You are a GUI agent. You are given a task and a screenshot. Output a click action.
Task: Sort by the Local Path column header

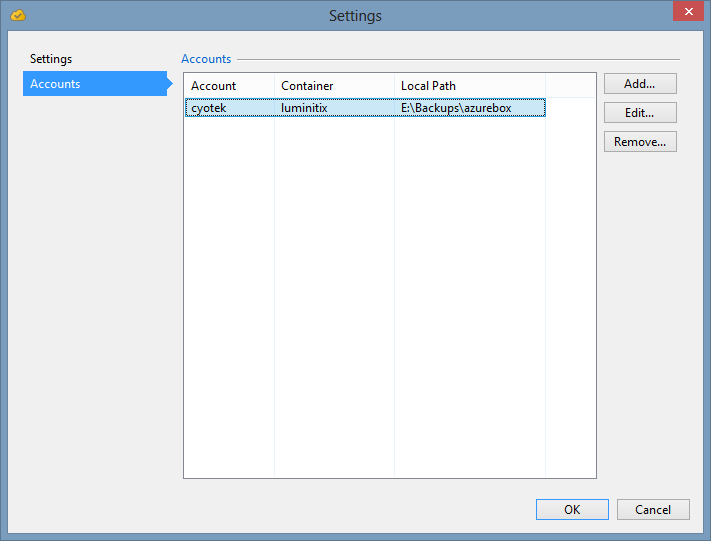470,86
